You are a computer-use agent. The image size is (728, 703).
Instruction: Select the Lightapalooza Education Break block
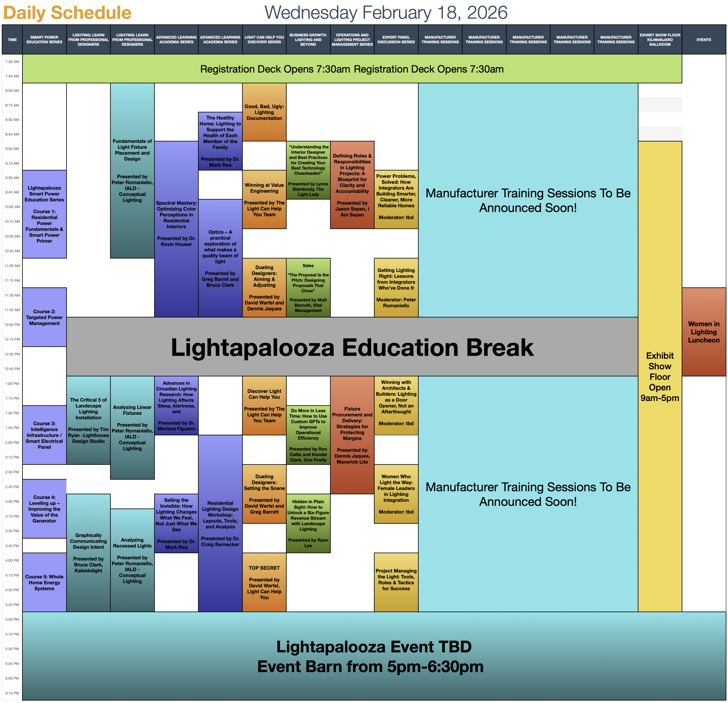coord(352,347)
